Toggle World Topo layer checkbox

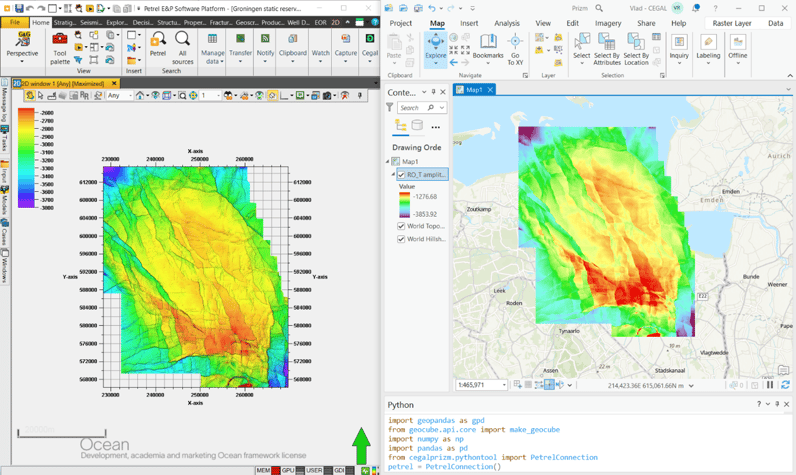coord(401,226)
